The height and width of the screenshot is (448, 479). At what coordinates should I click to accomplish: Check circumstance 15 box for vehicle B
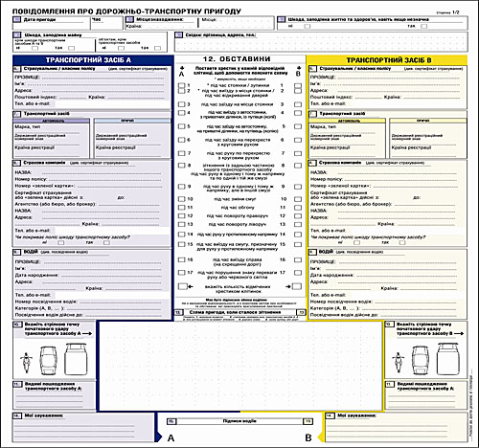tap(298, 245)
